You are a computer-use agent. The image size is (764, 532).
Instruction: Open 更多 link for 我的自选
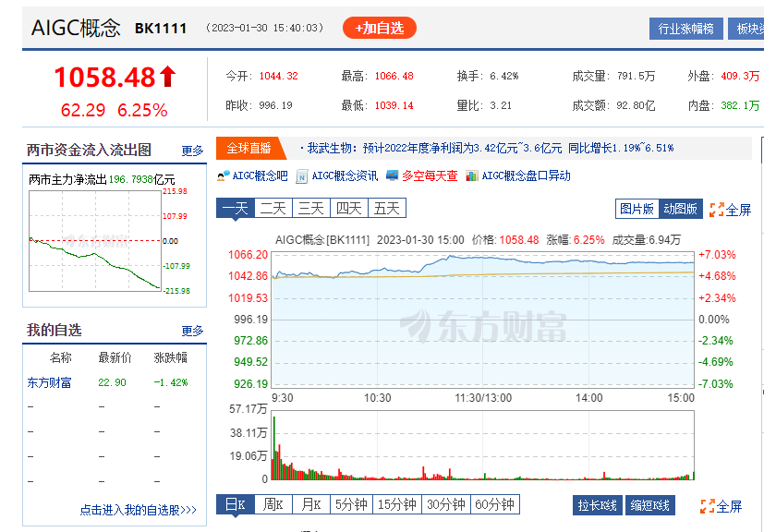192,332
